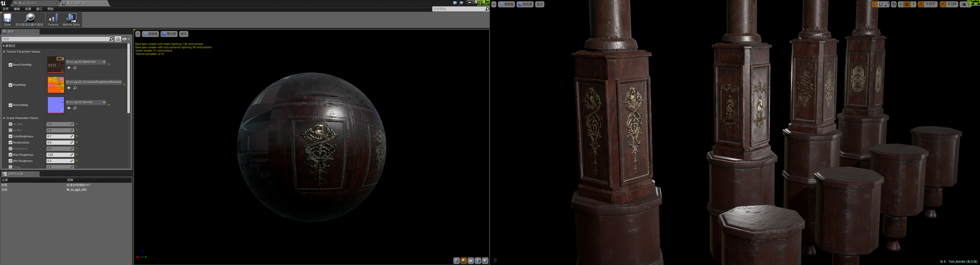
Task: Disable the ColorBrightness parameter
Action: pos(10,136)
